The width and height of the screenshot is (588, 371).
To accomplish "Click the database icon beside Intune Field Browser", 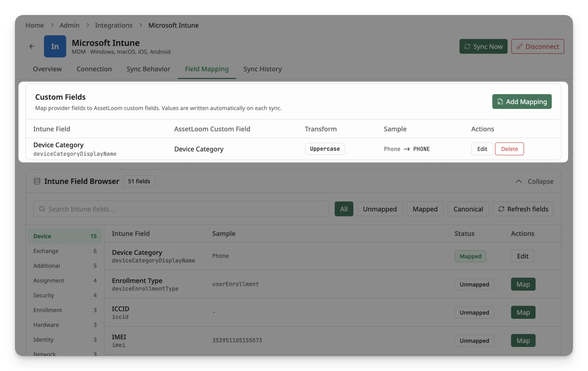I will pos(37,181).
